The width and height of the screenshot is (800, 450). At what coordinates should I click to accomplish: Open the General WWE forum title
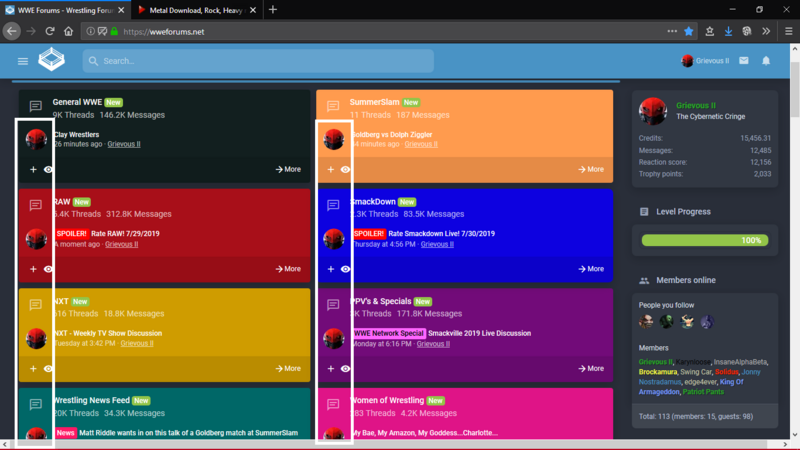[x=77, y=102]
